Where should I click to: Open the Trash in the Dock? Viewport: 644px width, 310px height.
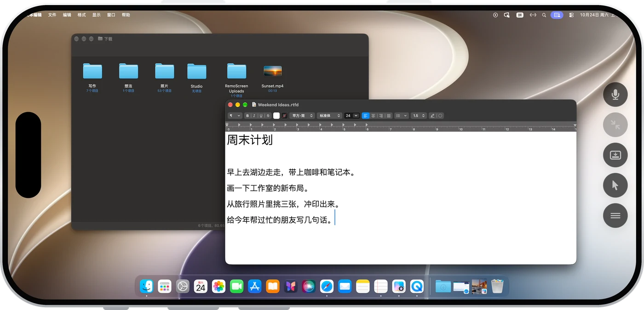(x=497, y=286)
